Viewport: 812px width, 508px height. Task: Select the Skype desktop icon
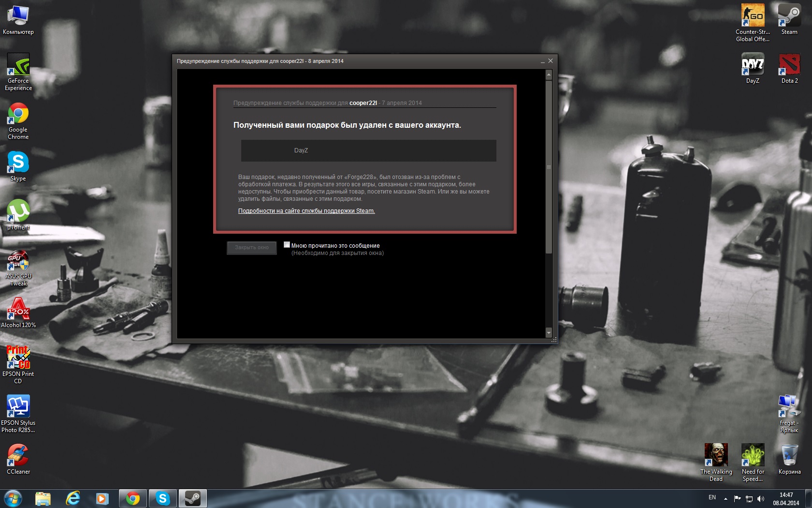click(18, 166)
